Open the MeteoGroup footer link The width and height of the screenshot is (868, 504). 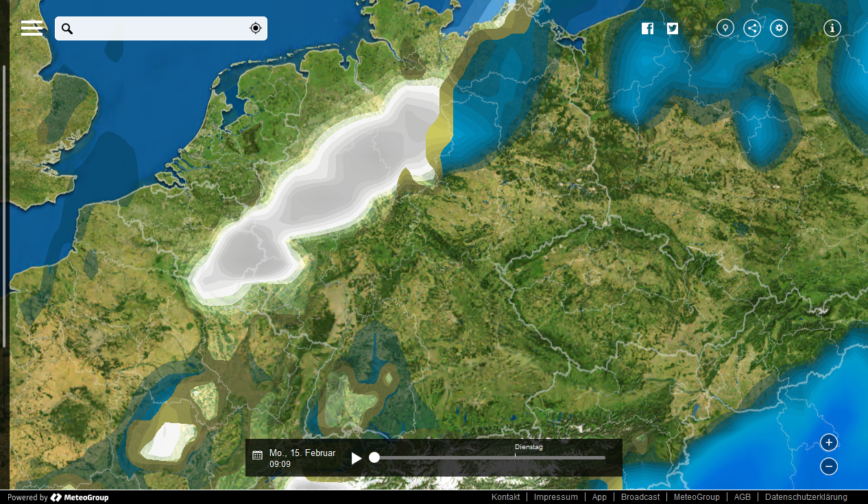[697, 497]
